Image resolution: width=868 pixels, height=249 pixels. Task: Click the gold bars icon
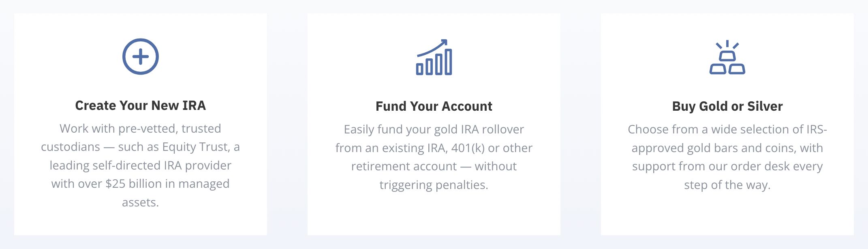[x=727, y=57]
